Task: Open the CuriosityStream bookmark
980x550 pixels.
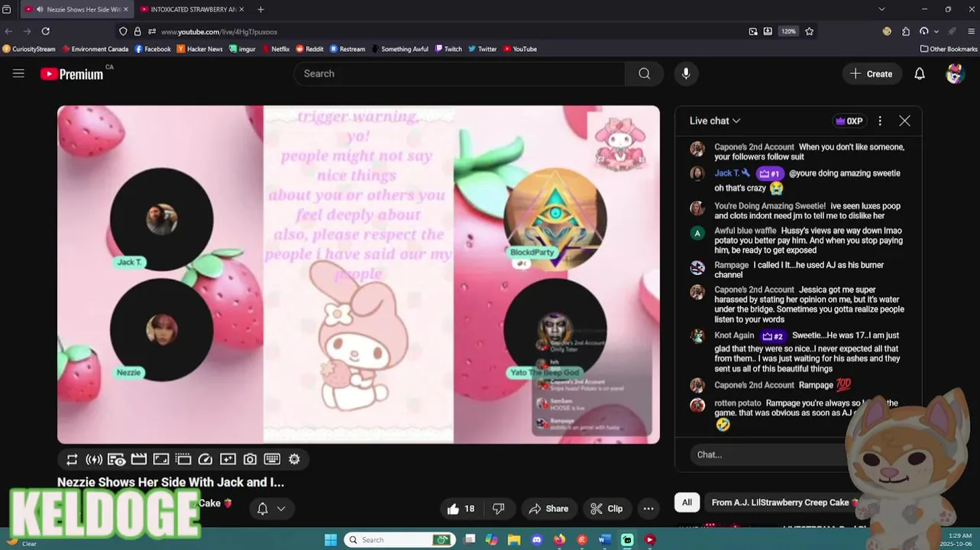Action: [29, 49]
